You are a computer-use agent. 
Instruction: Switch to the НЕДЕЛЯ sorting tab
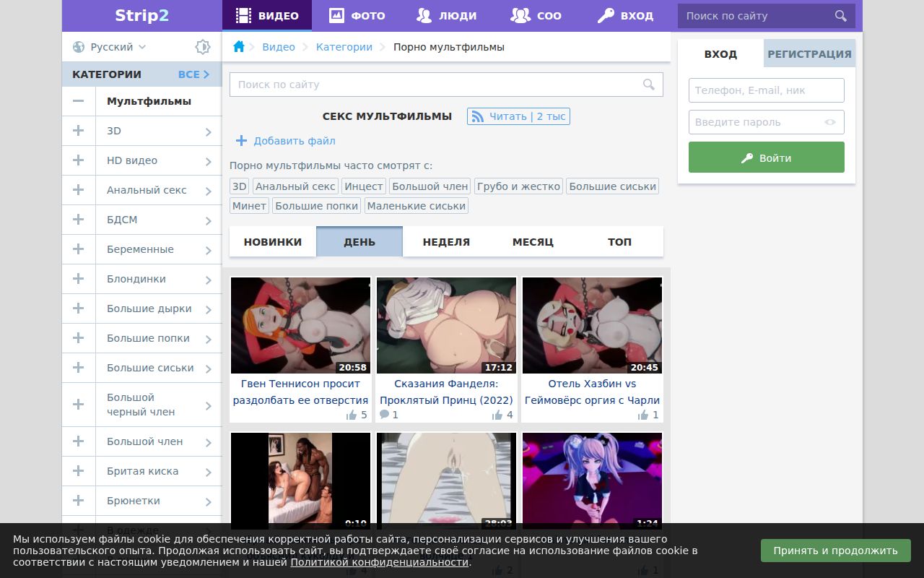446,242
